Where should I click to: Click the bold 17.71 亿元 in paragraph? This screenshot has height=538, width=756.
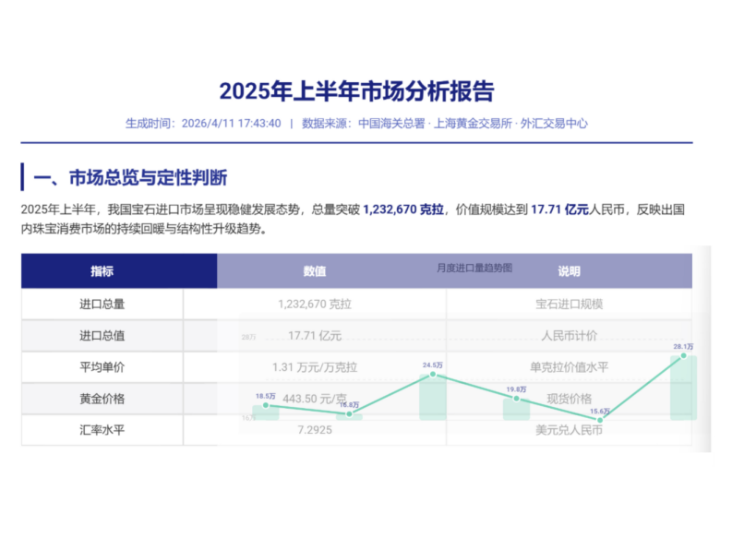tap(559, 209)
